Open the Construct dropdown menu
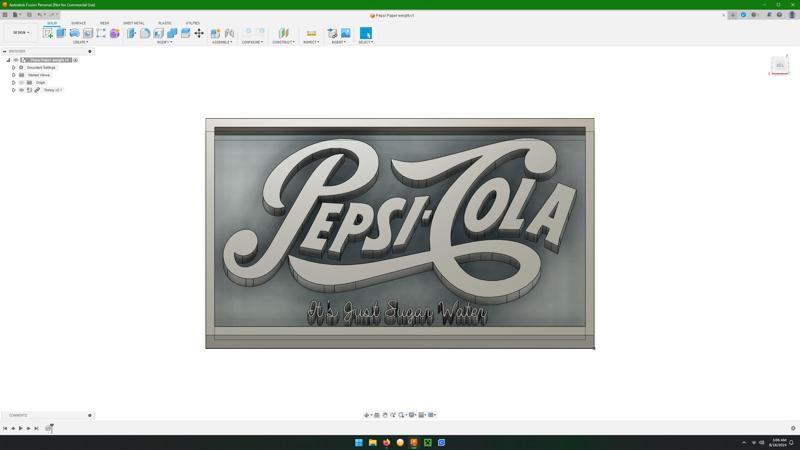The height and width of the screenshot is (450, 800). [283, 42]
